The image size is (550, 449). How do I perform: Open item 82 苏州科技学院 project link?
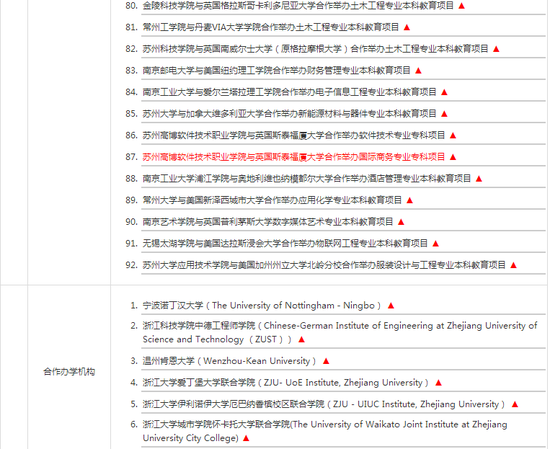(315, 49)
